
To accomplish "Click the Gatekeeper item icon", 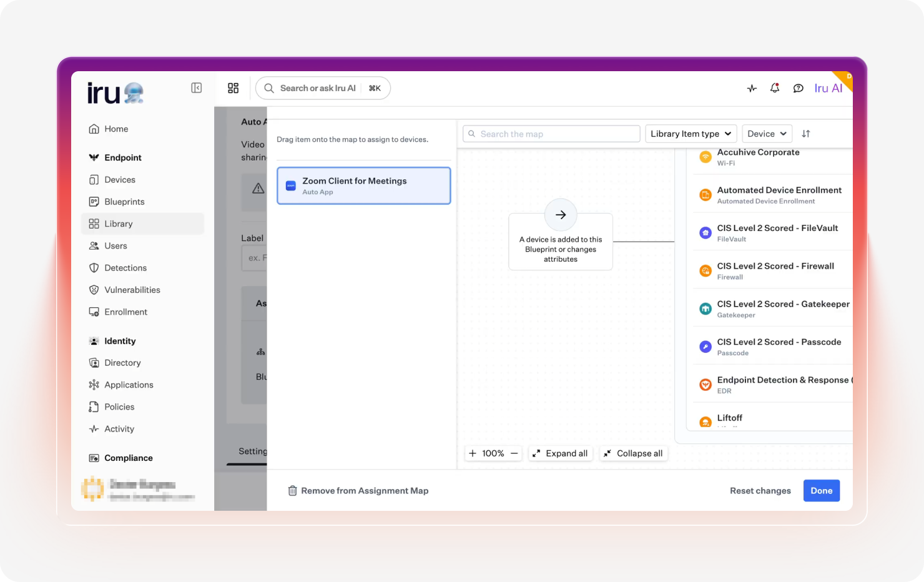I will click(x=705, y=309).
